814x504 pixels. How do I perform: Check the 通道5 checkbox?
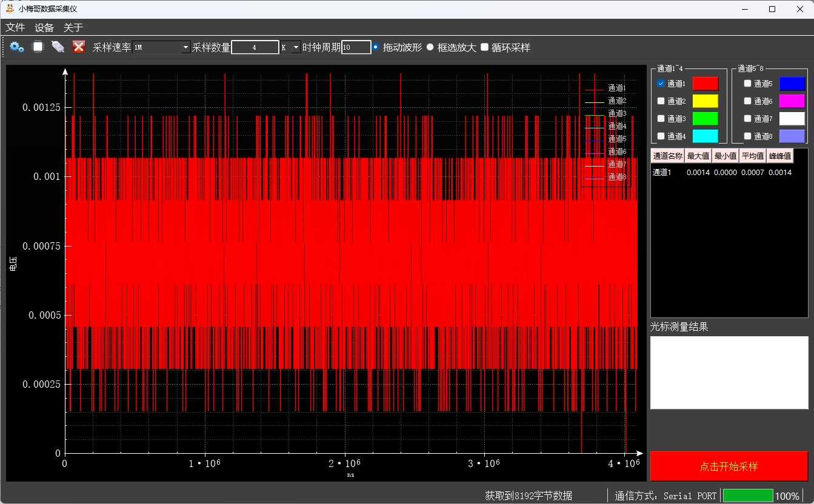coord(748,84)
